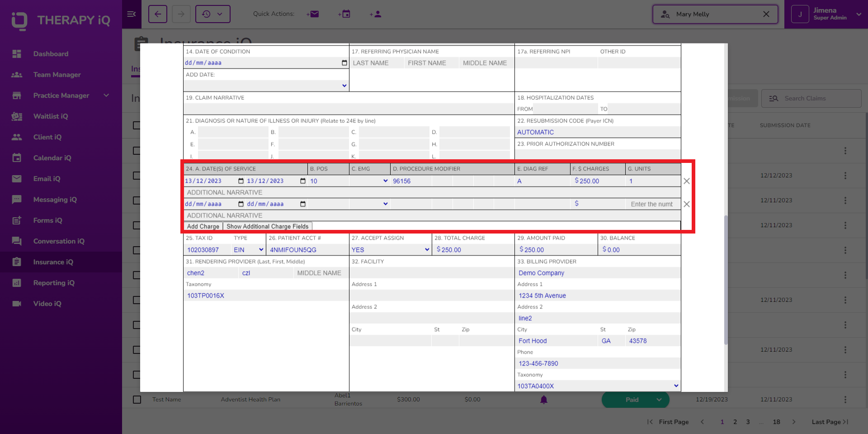Image resolution: width=868 pixels, height=434 pixels.
Task: Click the Reporting iQ chart icon
Action: point(17,283)
